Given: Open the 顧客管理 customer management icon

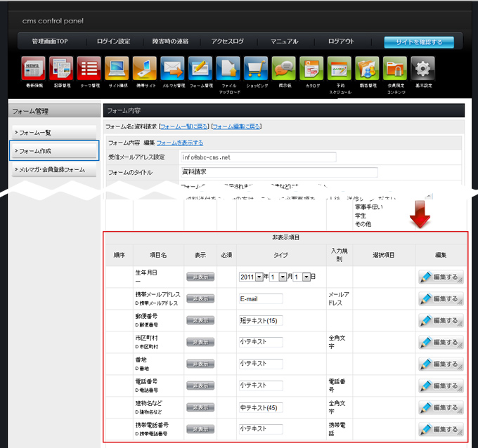Looking at the screenshot, I should pos(367,70).
